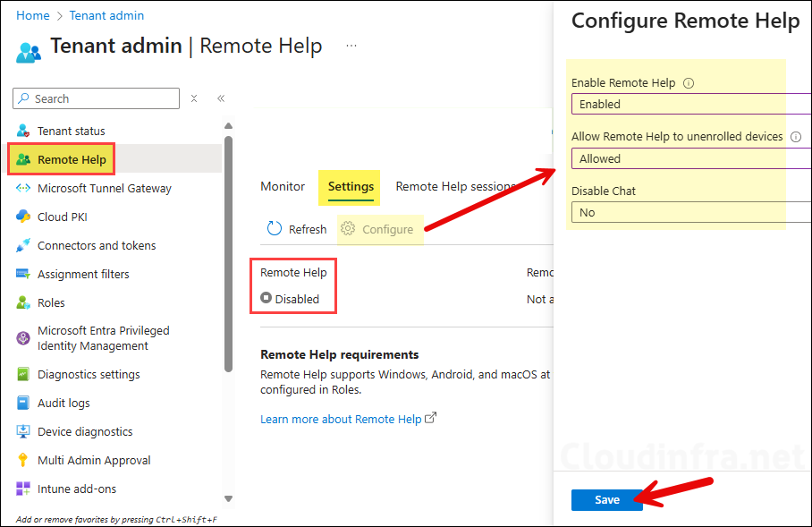
Task: Click the Home breadcrumb link
Action: click(x=33, y=15)
